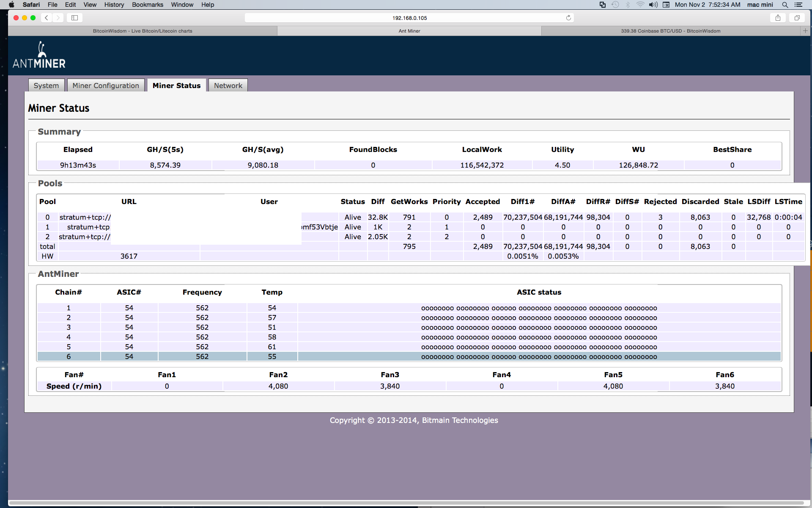The image size is (812, 508).
Task: Click the mac mini user name in menu bar
Action: pyautogui.click(x=760, y=5)
